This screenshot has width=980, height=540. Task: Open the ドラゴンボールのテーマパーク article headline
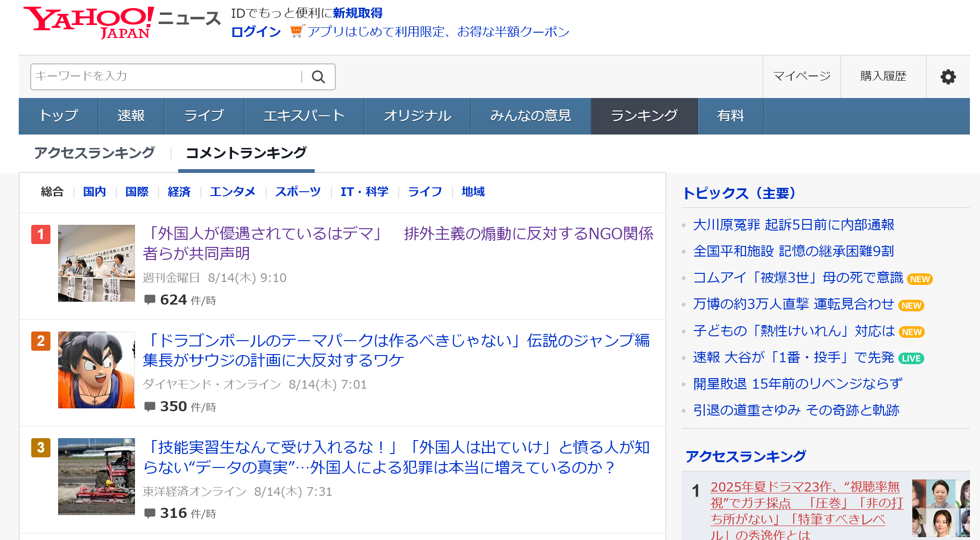pyautogui.click(x=396, y=350)
